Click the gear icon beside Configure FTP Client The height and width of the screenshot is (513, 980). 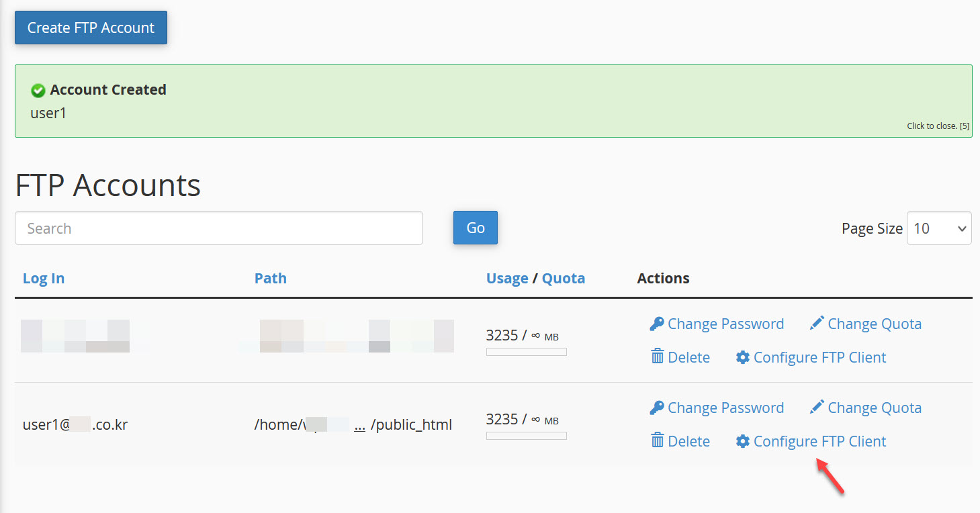[742, 357]
